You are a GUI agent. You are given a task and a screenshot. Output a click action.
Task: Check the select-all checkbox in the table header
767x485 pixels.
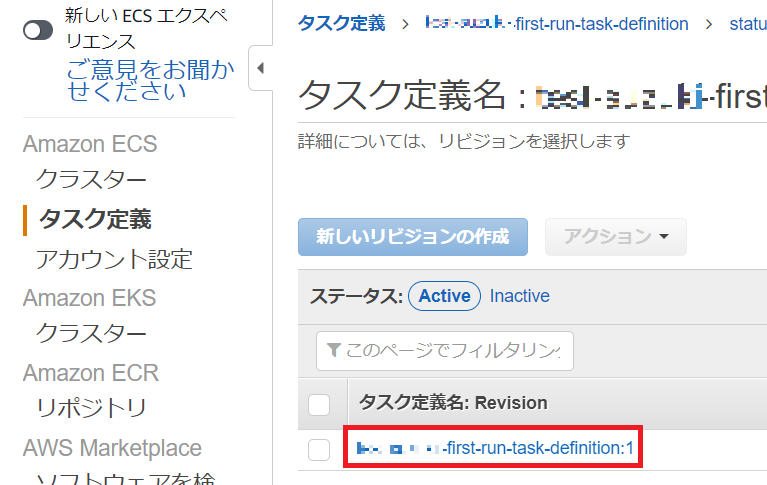(x=319, y=405)
